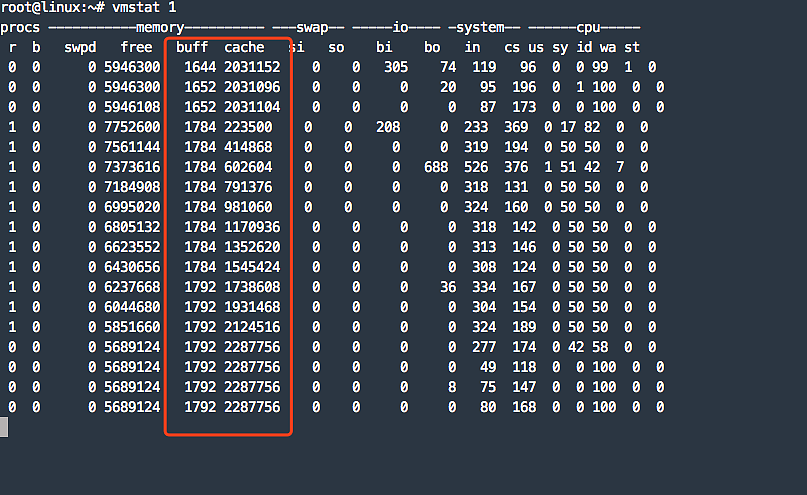
Task: Click the cache value 1170936
Action: pos(252,227)
